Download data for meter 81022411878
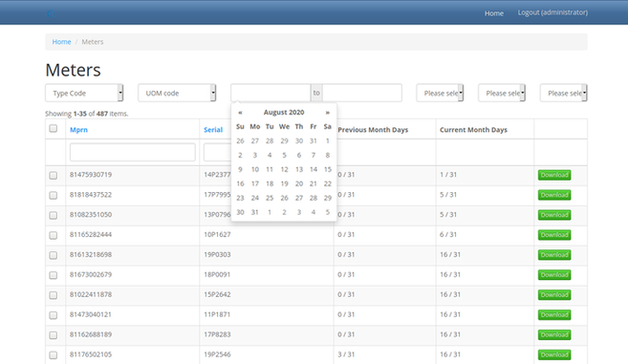The width and height of the screenshot is (628, 364). tap(554, 295)
